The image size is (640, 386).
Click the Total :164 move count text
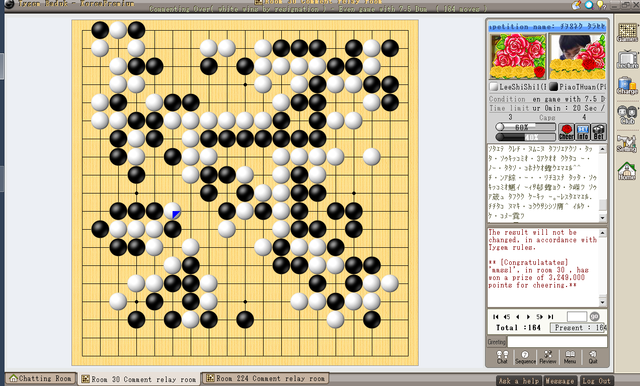[x=518, y=328]
